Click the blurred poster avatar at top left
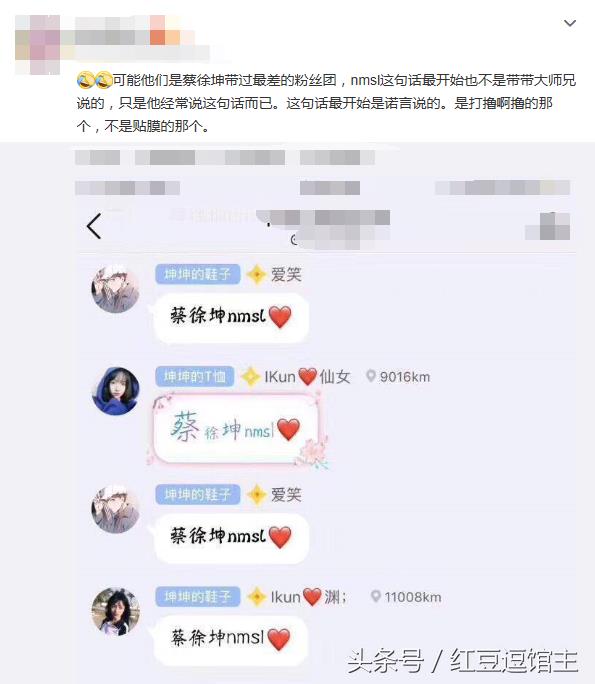Screen dimensions: 595x684 click(x=38, y=44)
